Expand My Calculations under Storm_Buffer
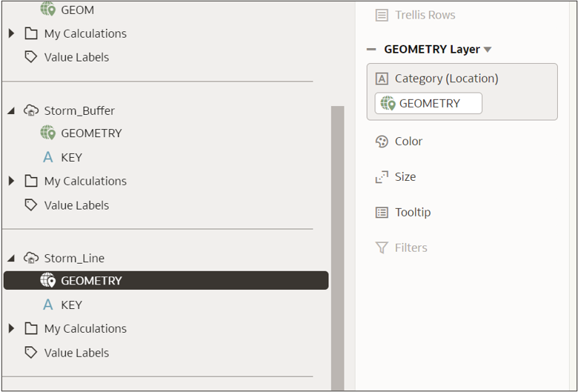The image size is (578, 392). (11, 181)
